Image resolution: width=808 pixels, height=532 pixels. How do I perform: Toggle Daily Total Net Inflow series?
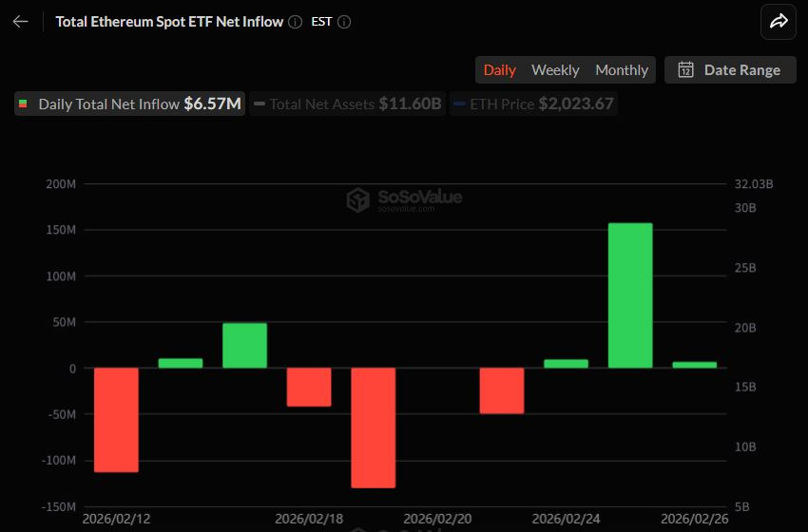coord(130,104)
